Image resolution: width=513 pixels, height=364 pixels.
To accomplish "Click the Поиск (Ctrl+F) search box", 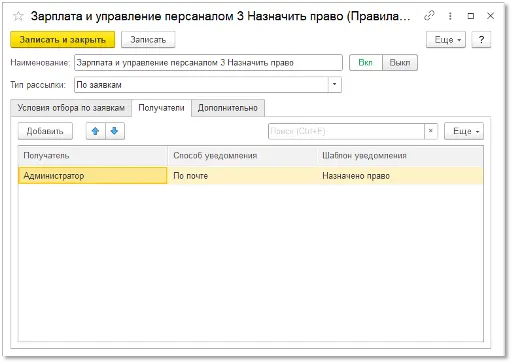I will [x=346, y=131].
